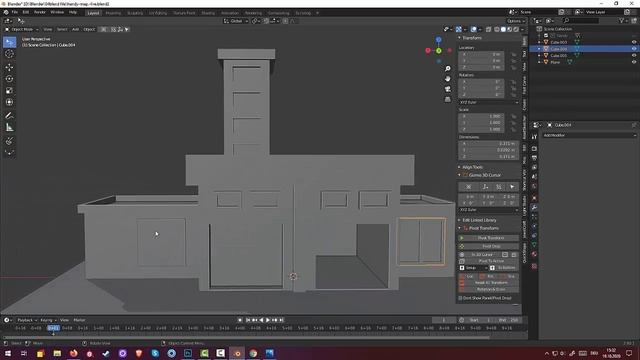This screenshot has height=360, width=640.
Task: Hide Cube.003 with its eye icon
Action: pyautogui.click(x=634, y=42)
